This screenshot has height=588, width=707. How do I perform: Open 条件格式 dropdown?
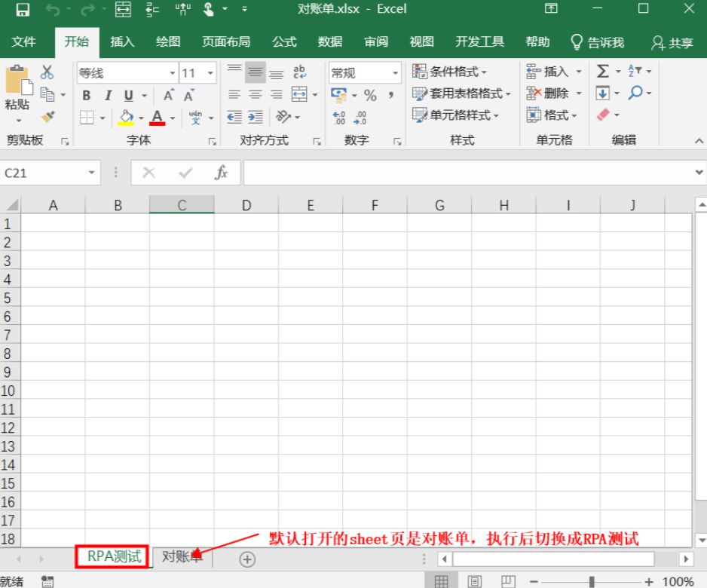pyautogui.click(x=449, y=72)
